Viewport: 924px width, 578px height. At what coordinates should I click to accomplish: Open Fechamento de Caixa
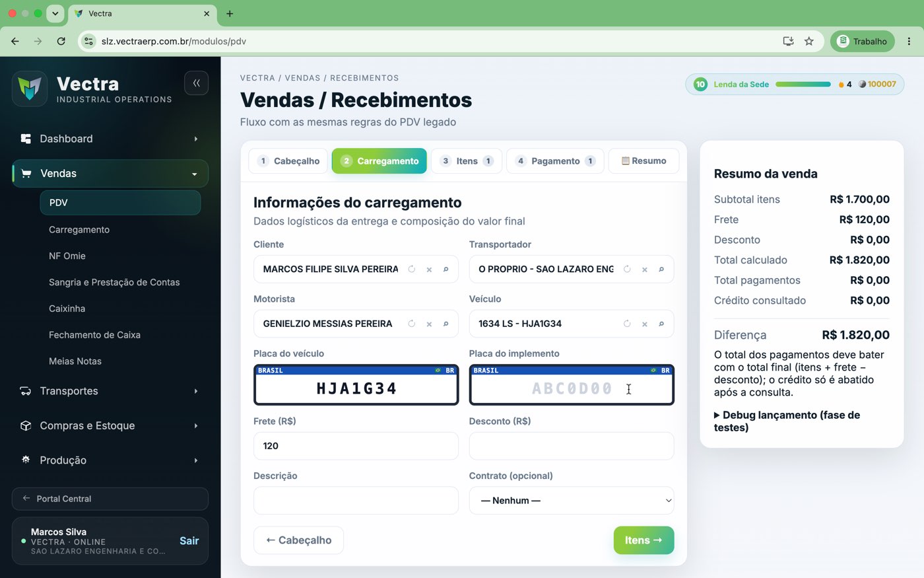pyautogui.click(x=94, y=335)
